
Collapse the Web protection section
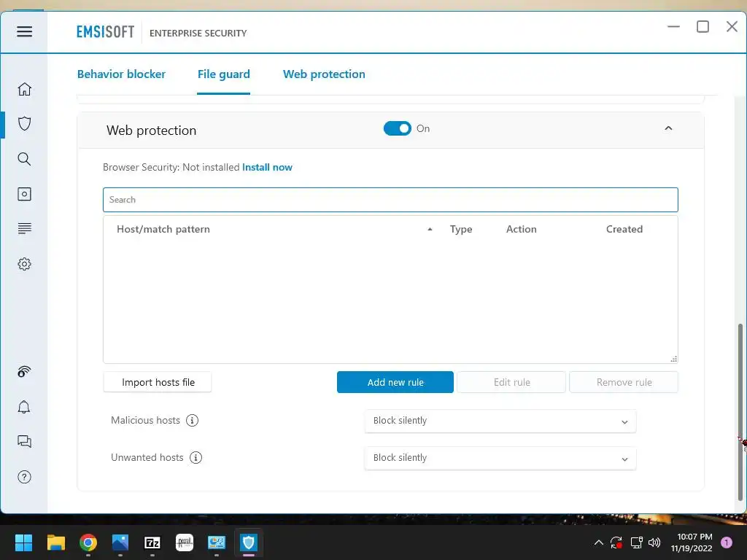[668, 128]
